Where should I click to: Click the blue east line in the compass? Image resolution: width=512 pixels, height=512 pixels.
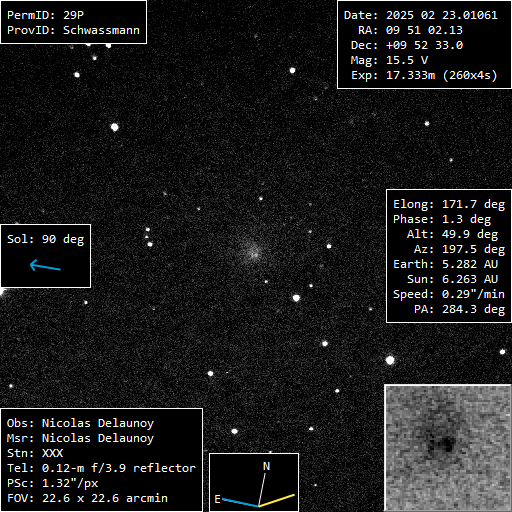coord(240,503)
